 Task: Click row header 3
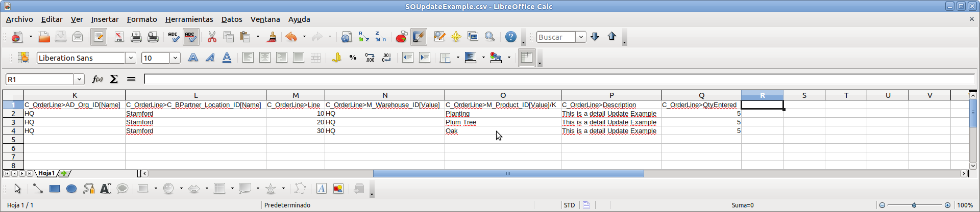click(x=13, y=122)
